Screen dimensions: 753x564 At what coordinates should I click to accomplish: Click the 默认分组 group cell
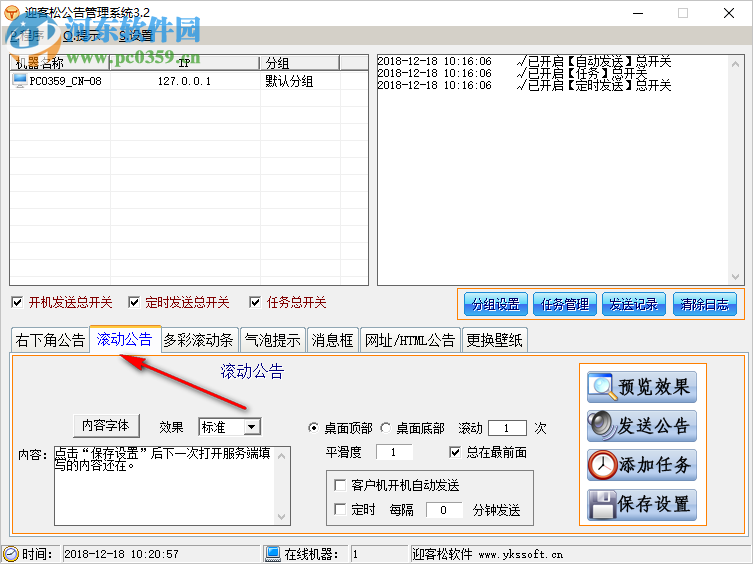coord(289,81)
